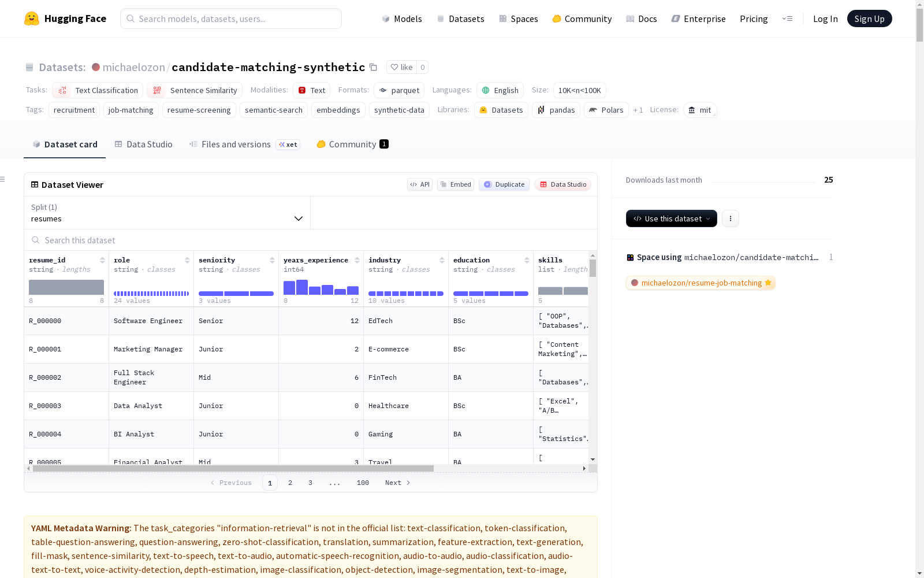Sort the industry column

tap(442, 260)
